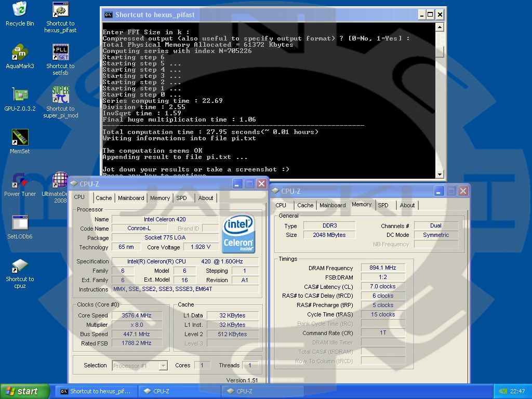Click the Total computation time line in console

210,131
